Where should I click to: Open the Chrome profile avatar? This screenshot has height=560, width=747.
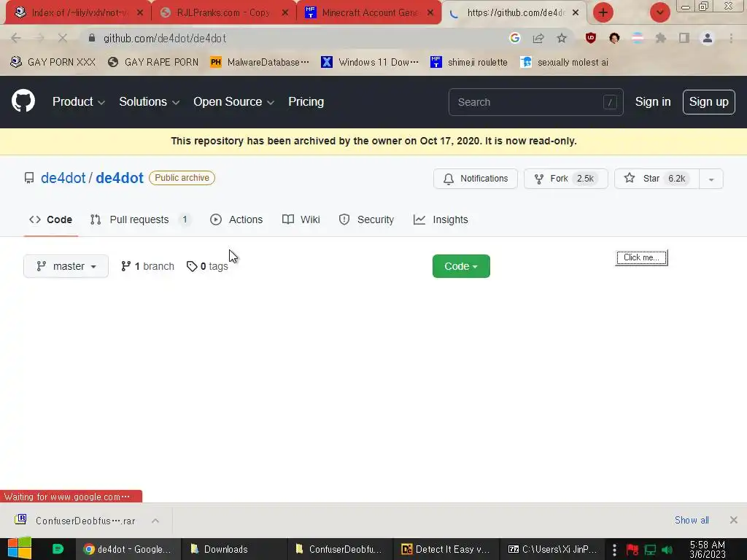[x=708, y=38]
